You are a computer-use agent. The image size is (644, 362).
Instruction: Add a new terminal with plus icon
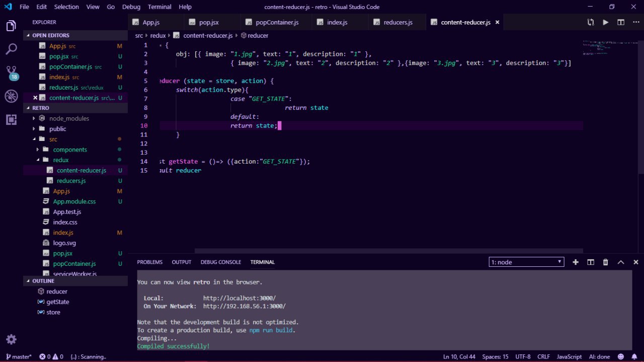[x=576, y=262]
